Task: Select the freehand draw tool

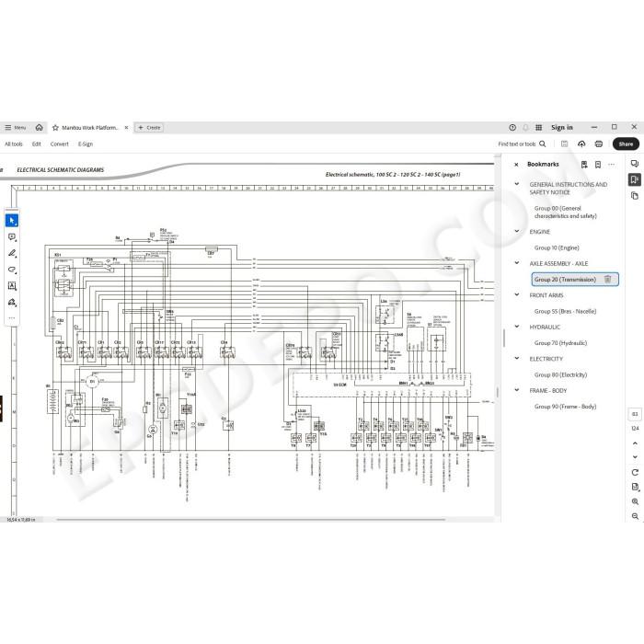Action: [x=11, y=270]
